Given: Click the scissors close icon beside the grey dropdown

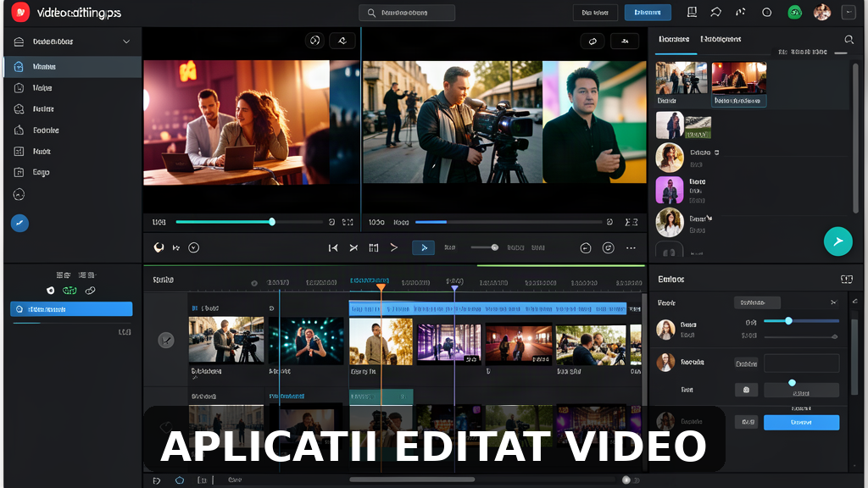Looking at the screenshot, I should tap(834, 302).
